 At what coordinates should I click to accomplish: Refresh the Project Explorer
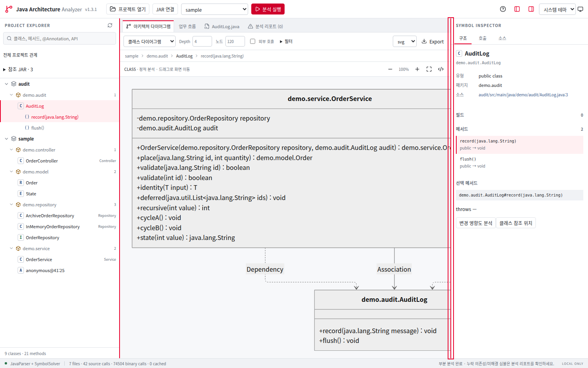click(110, 25)
